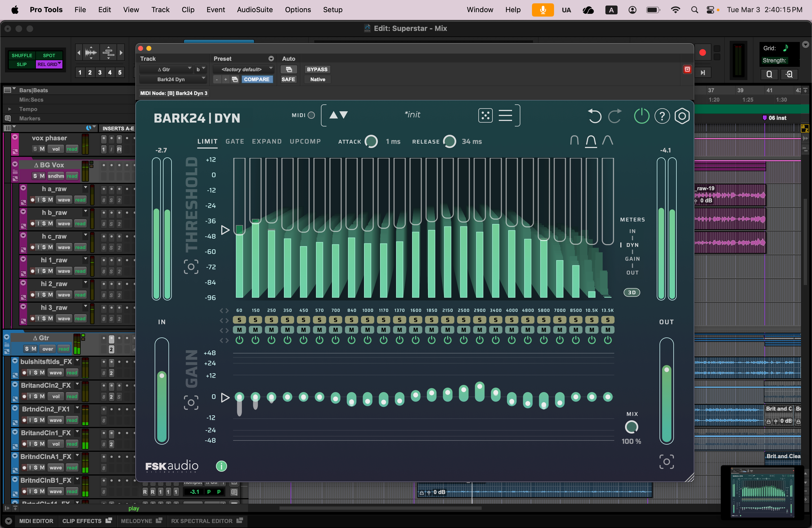This screenshot has width=812, height=528.
Task: Select previous preset with up triangle
Action: click(x=333, y=115)
